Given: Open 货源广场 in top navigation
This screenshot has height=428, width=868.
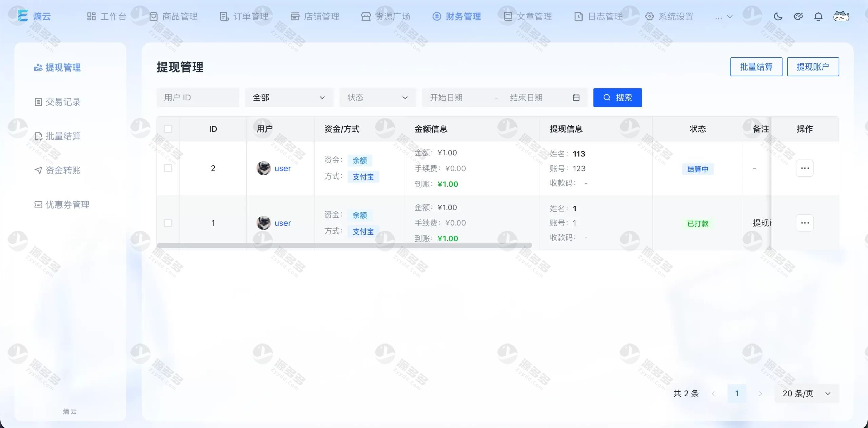Looking at the screenshot, I should pos(386,16).
